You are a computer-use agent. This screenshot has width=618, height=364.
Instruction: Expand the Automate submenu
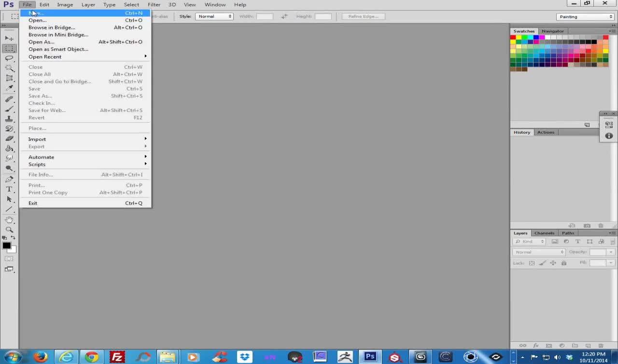(85, 157)
